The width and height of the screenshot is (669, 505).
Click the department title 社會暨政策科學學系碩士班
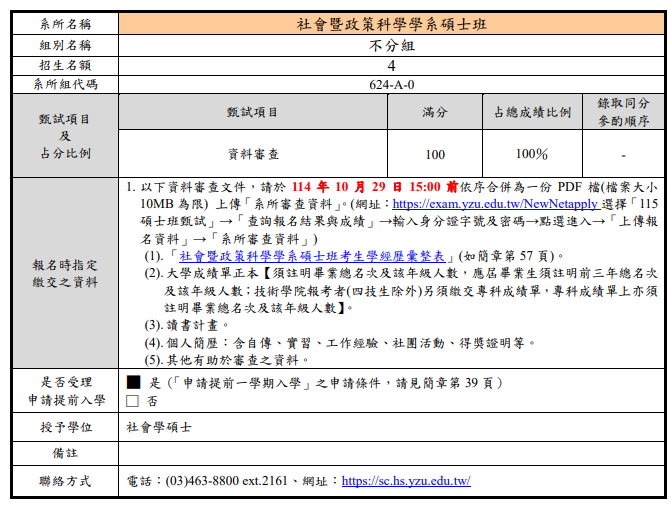tap(391, 23)
